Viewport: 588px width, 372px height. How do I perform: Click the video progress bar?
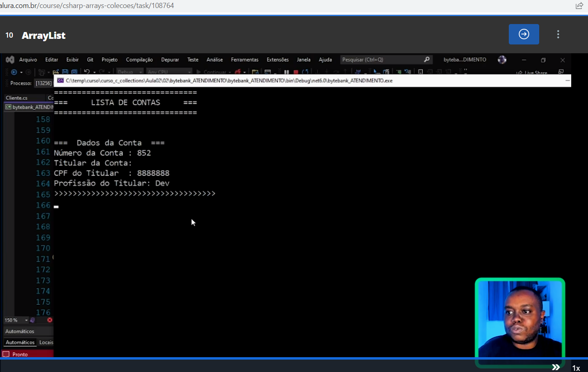click(294, 358)
